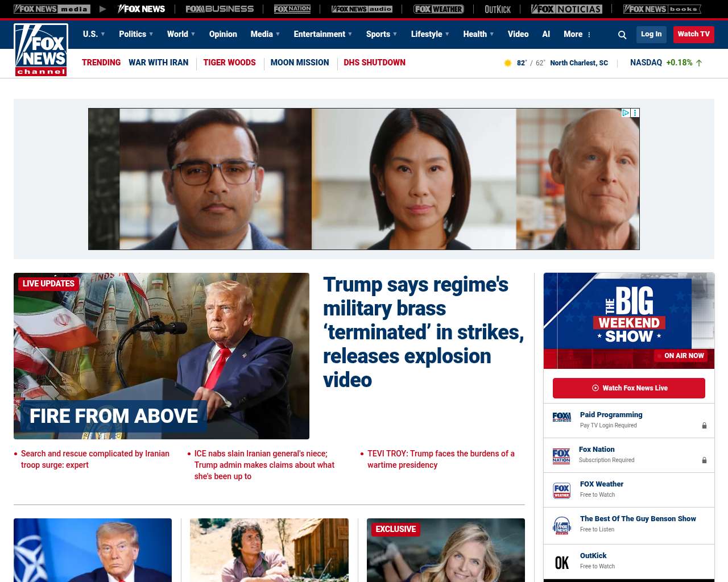Click the sunny weather icon
Image resolution: width=728 pixels, height=582 pixels.
pyautogui.click(x=508, y=63)
